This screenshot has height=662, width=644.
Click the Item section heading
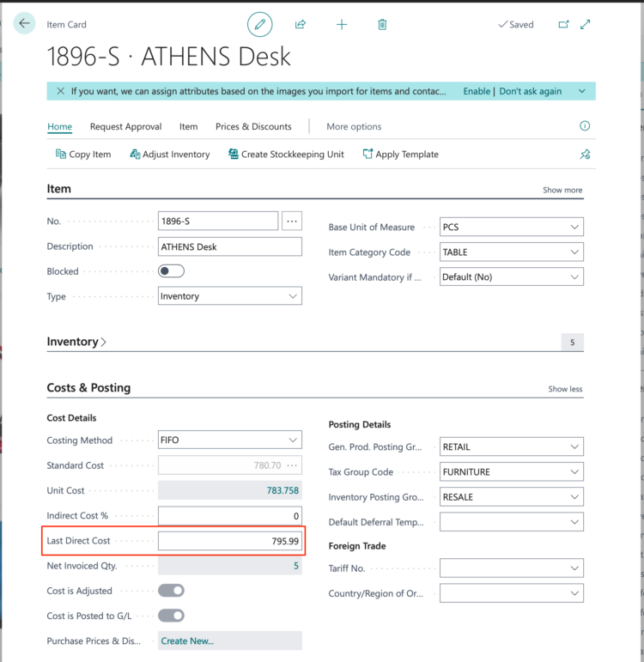point(58,189)
